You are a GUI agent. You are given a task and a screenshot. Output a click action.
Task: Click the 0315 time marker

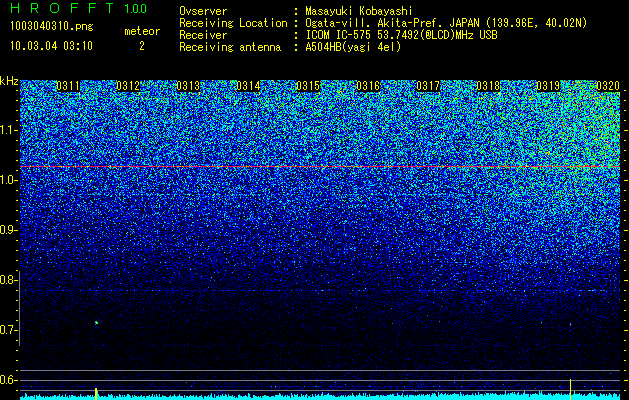(308, 86)
